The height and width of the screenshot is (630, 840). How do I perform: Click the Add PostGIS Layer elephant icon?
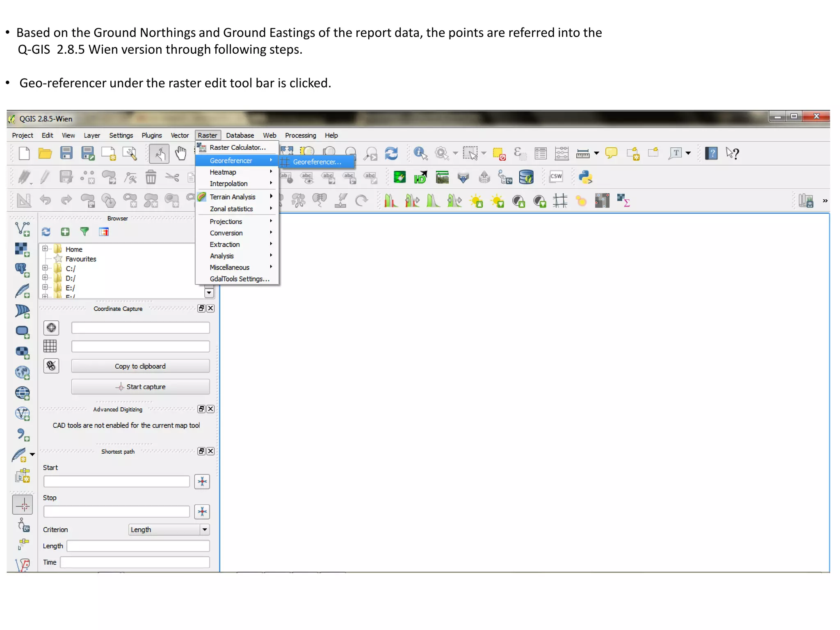pos(23,270)
